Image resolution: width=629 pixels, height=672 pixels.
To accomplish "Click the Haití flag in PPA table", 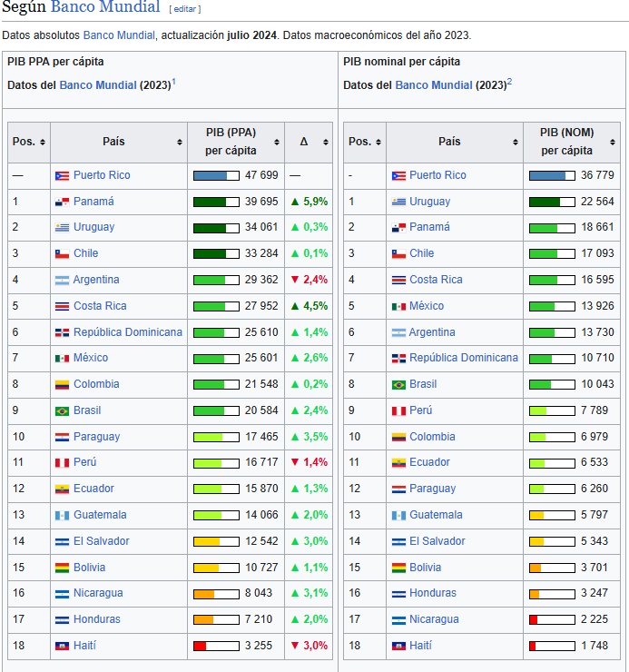I will 62,646.
